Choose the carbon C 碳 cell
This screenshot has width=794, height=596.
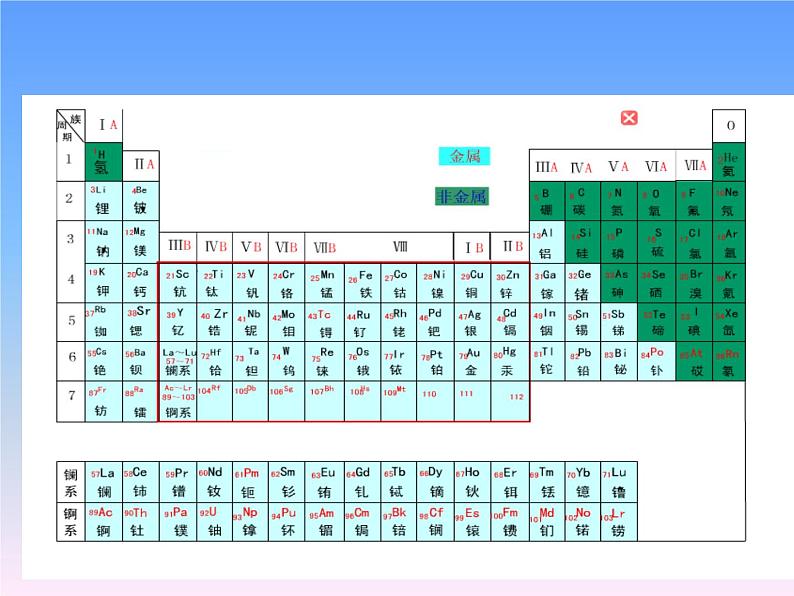pos(583,201)
